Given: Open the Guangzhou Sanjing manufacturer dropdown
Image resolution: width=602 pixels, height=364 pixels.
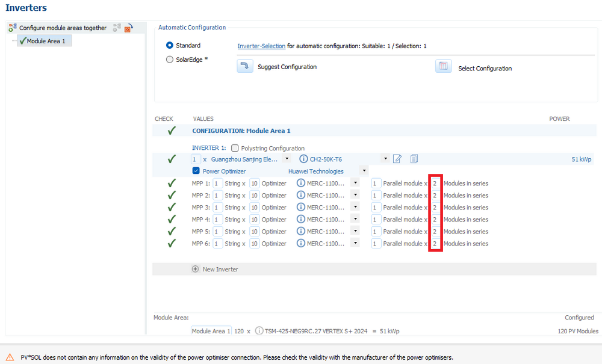Looking at the screenshot, I should 287,158.
